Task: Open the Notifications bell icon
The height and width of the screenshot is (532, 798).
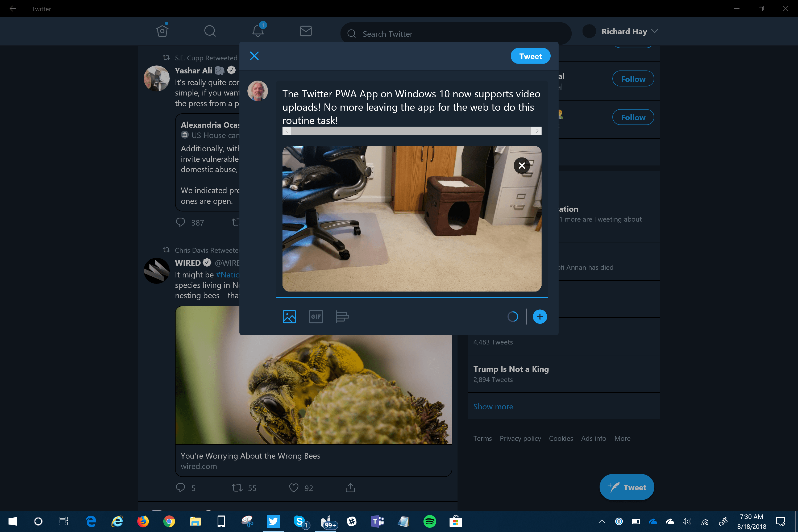Action: (x=258, y=31)
